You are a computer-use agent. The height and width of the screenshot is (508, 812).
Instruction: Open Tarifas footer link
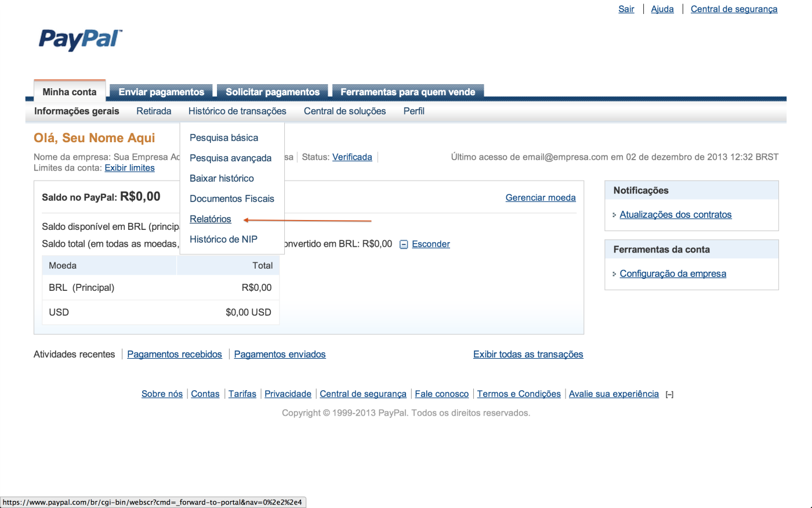[242, 394]
